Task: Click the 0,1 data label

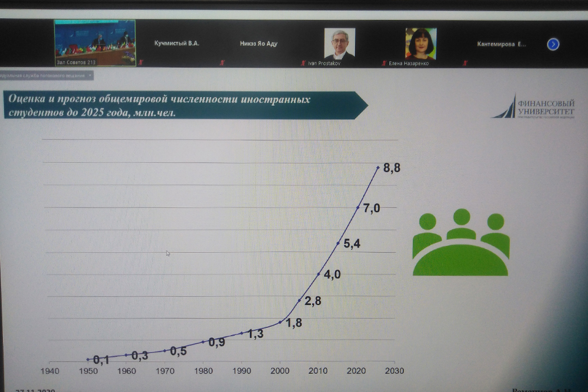Action: 101,360
